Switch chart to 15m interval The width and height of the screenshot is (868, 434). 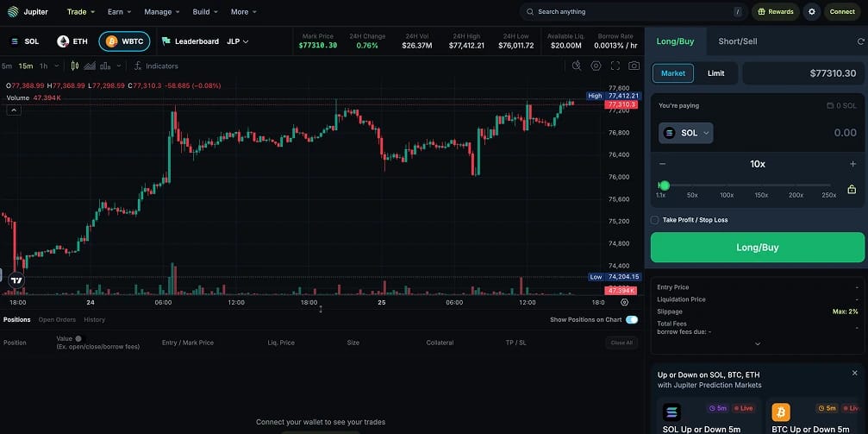tap(26, 66)
